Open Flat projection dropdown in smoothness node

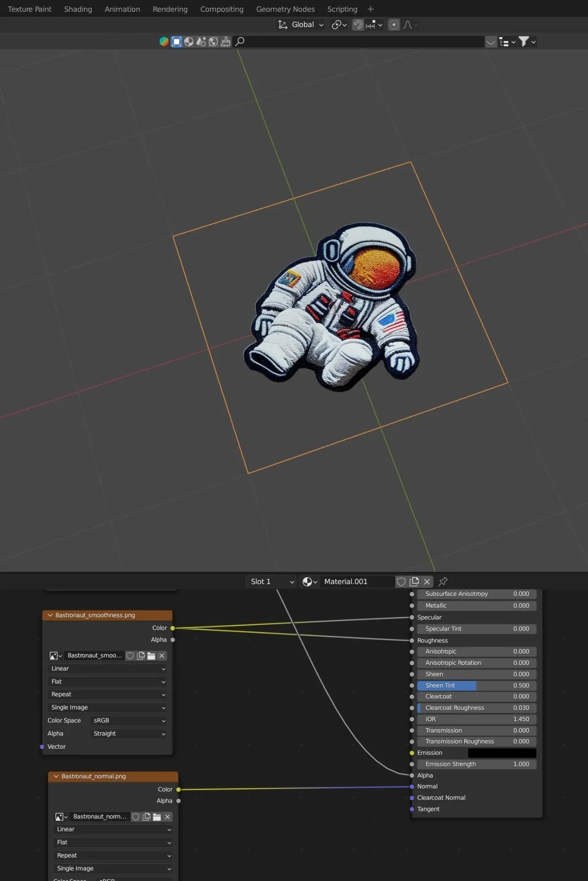[x=108, y=682]
